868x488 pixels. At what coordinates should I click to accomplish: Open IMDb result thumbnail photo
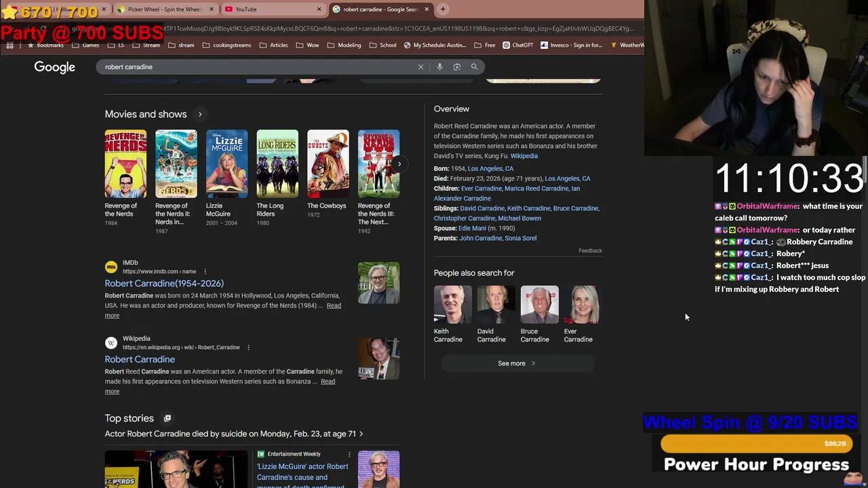pos(378,283)
